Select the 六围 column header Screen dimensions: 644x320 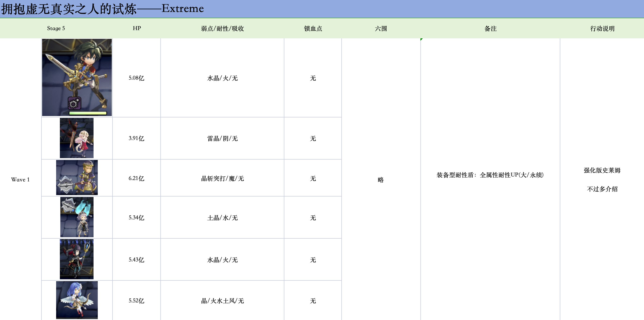381,29
